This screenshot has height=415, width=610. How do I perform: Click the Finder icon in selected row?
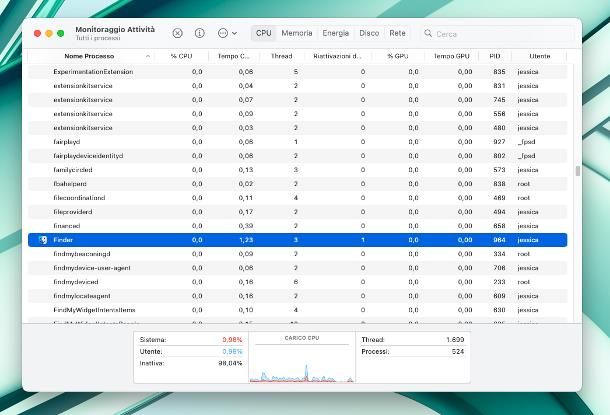43,240
